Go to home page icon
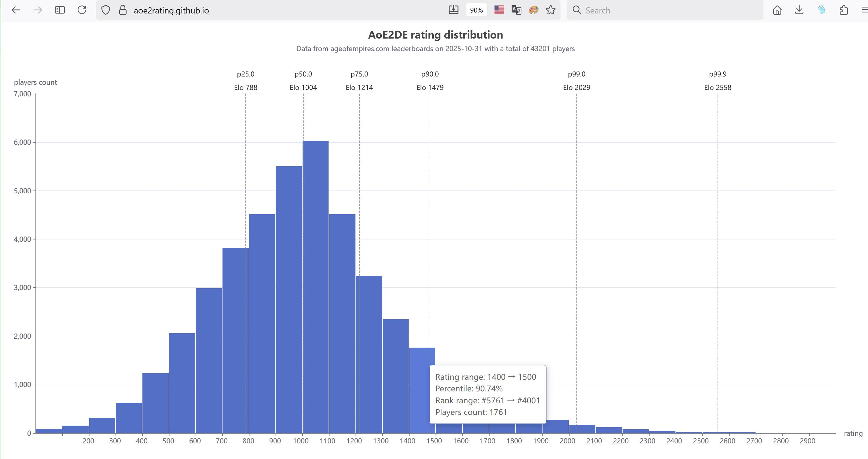This screenshot has width=868, height=459. click(777, 10)
